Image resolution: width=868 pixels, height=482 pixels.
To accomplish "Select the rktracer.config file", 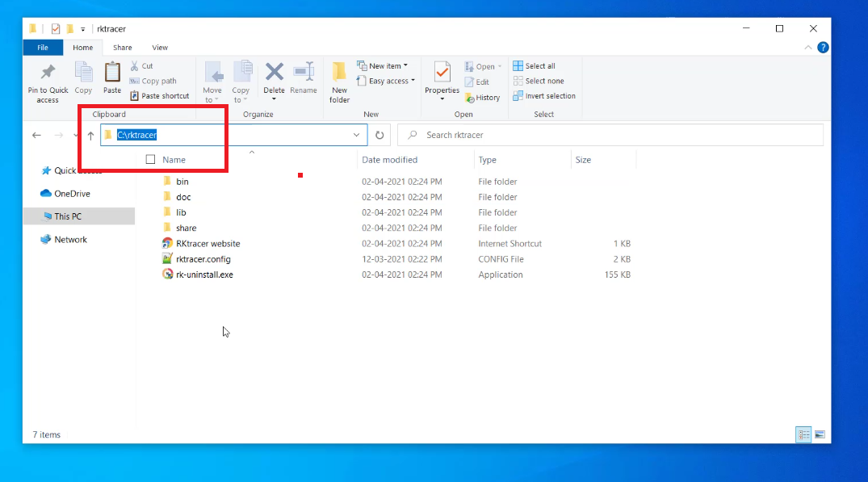I will pyautogui.click(x=196, y=259).
